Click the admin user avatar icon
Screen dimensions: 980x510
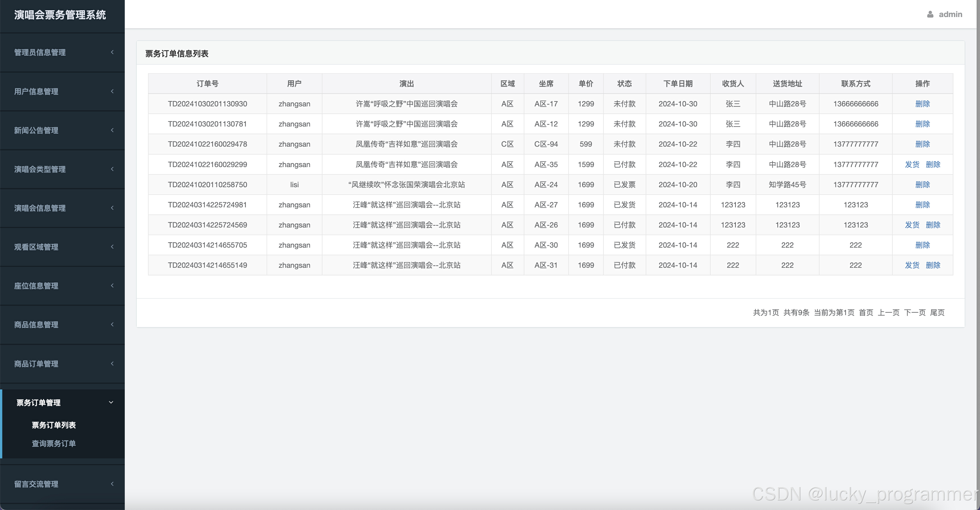click(x=930, y=14)
